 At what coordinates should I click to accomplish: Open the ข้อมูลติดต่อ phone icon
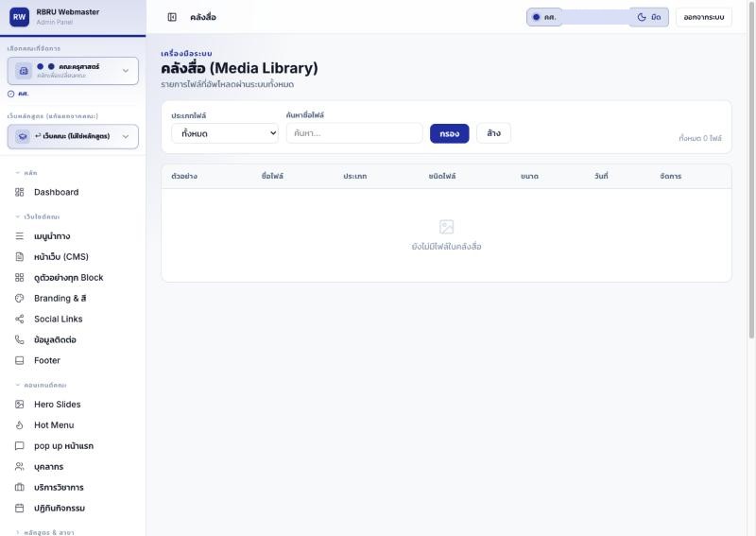click(19, 339)
